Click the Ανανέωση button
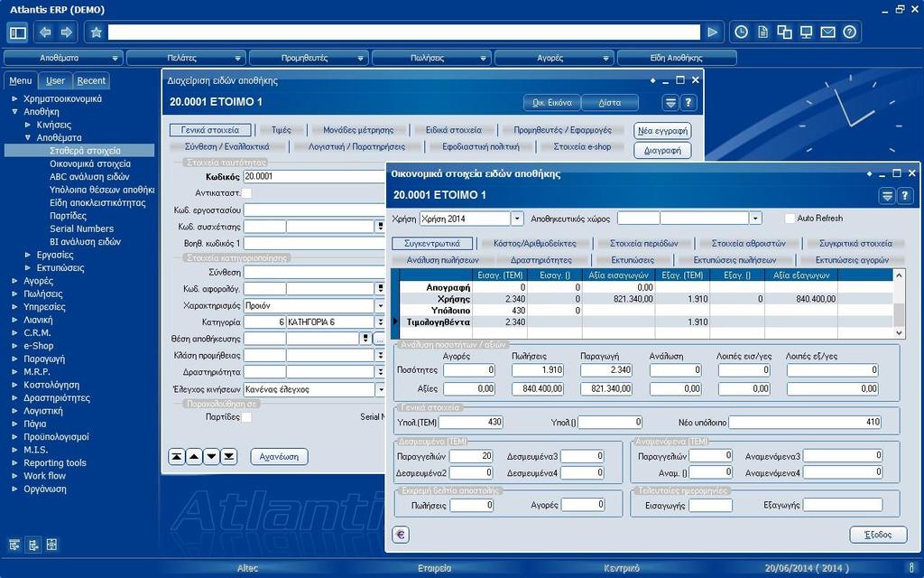The image size is (924, 578). 280,456
